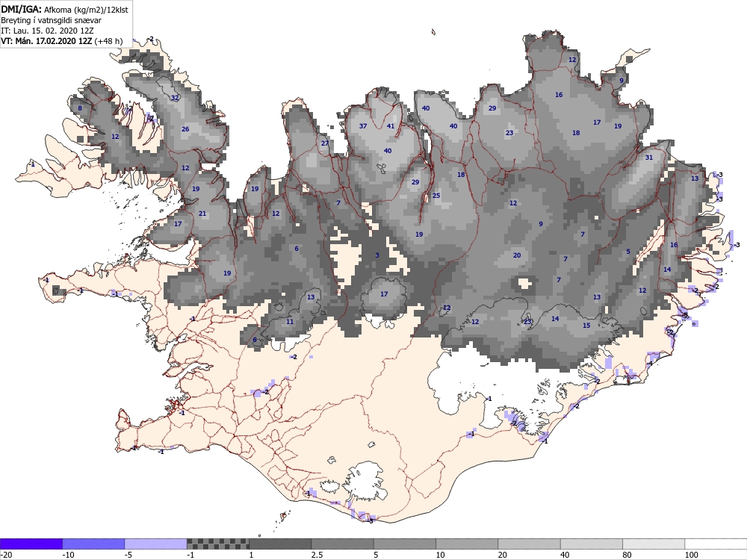Click the map value '21'
Image resolution: width=747 pixels, height=560 pixels.
pyautogui.click(x=202, y=214)
